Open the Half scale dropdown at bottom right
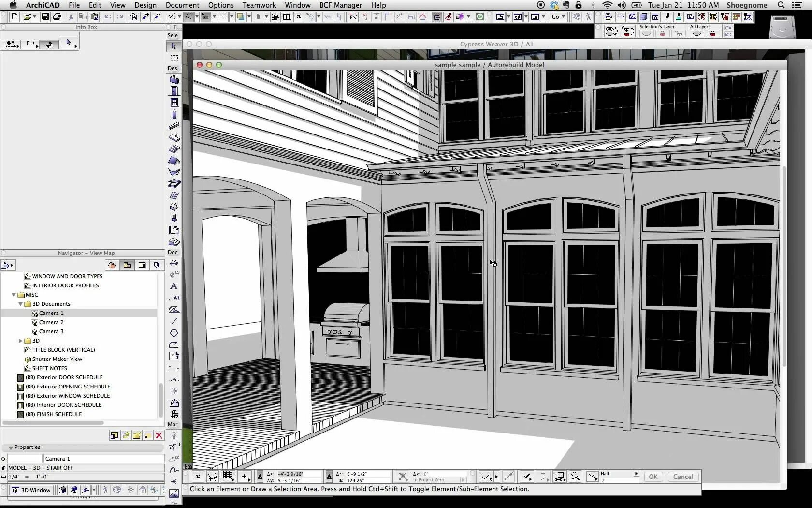Image resolution: width=812 pixels, height=508 pixels. coord(637,474)
